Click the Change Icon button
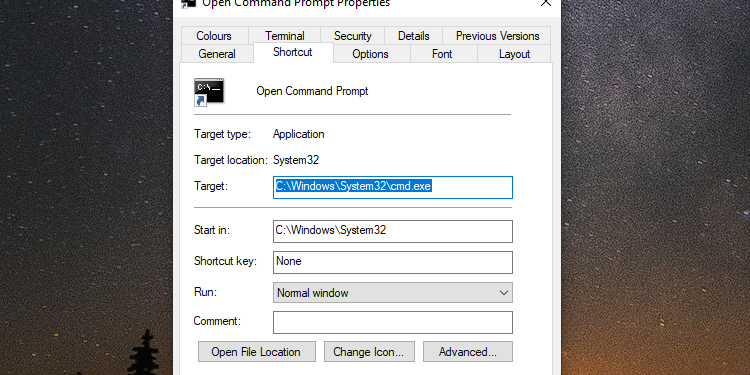Image resolution: width=750 pixels, height=375 pixels. coord(369,352)
